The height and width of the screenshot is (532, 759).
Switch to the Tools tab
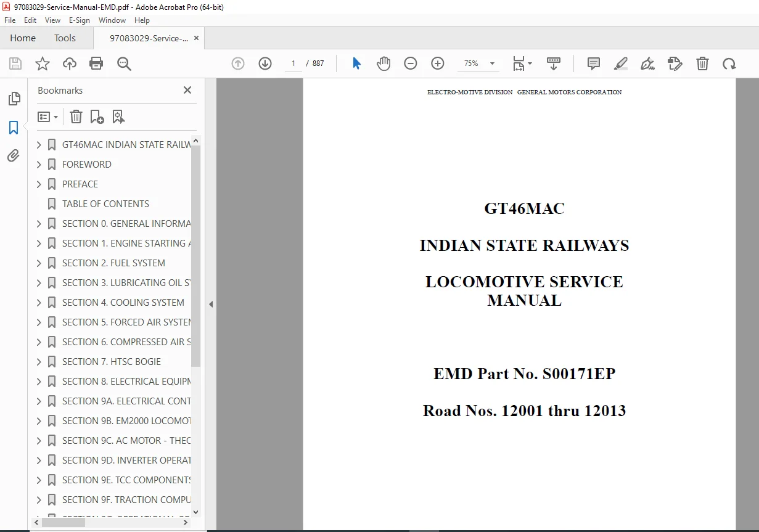[65, 38]
